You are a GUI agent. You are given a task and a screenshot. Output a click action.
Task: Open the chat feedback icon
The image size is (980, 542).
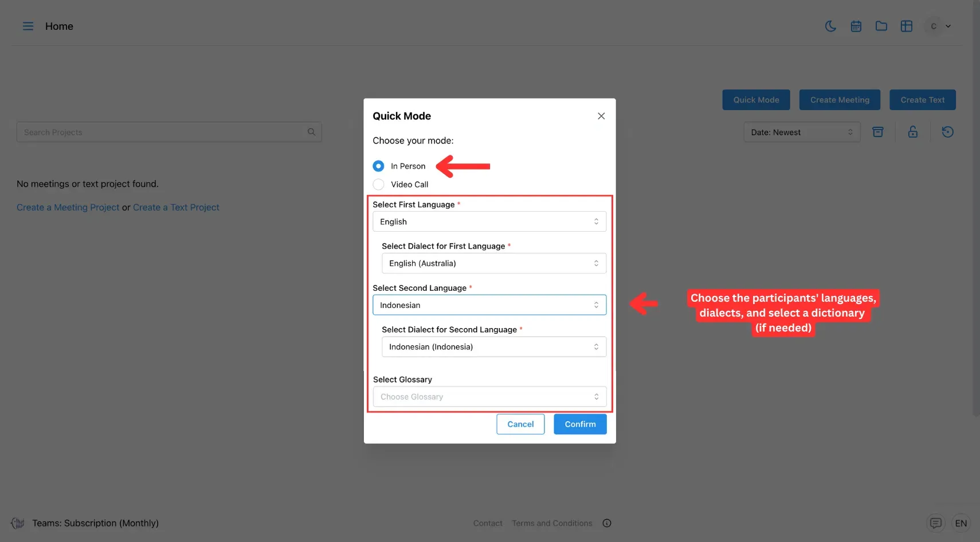(x=936, y=523)
